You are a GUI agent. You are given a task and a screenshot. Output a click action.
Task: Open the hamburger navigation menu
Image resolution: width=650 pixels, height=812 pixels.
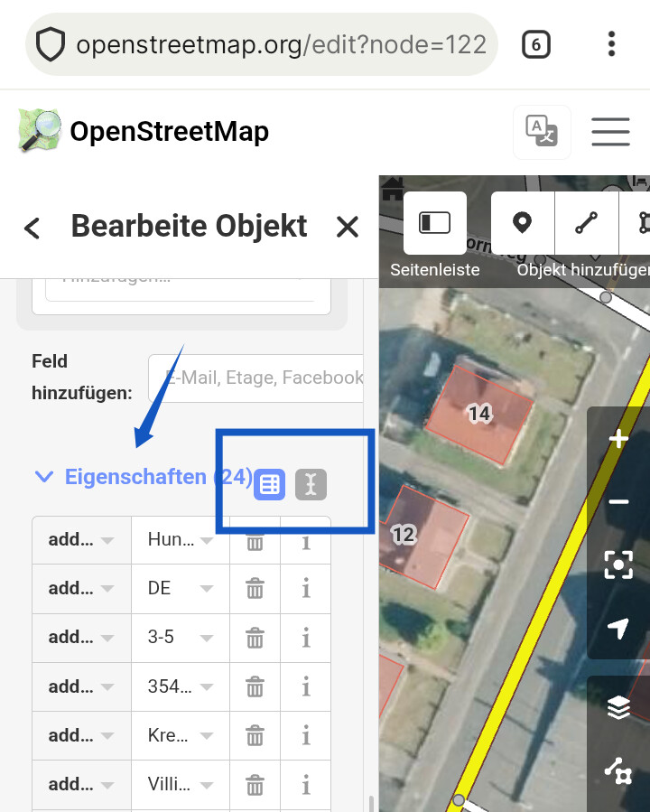coord(610,132)
